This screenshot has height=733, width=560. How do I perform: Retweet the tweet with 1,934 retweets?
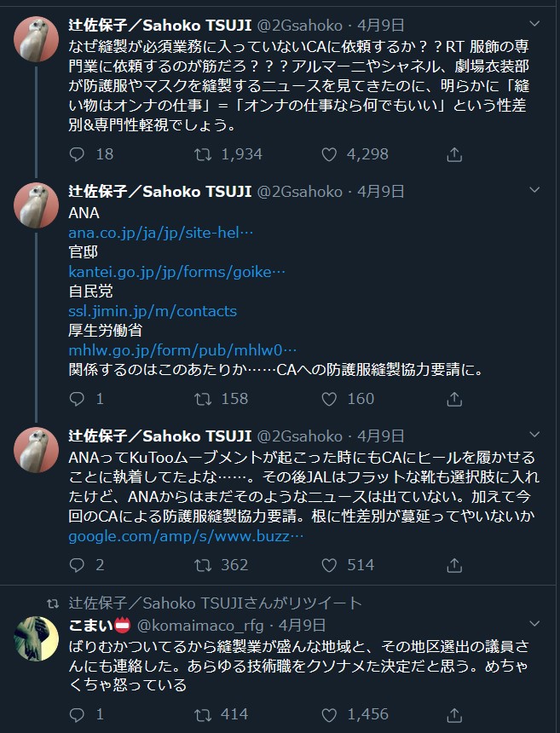tap(204, 154)
